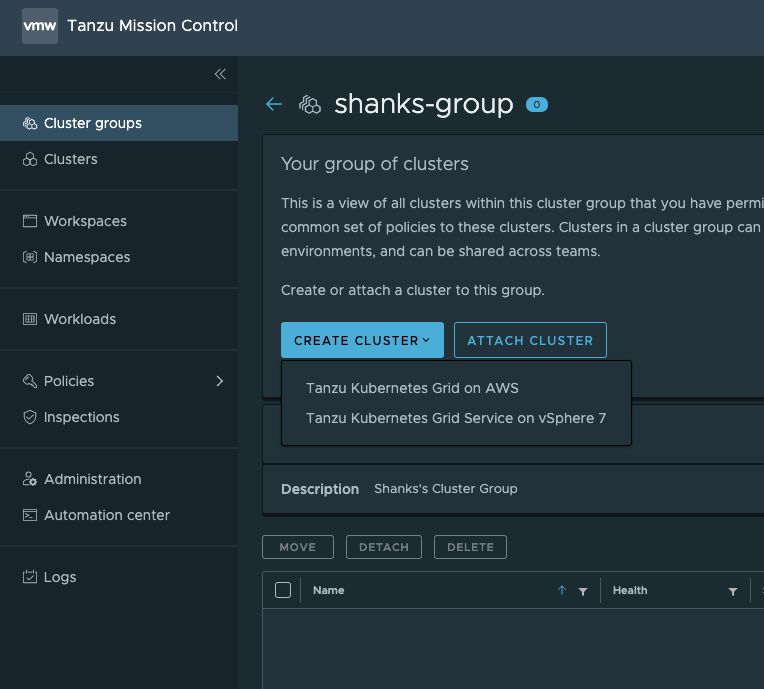The width and height of the screenshot is (764, 689).
Task: Toggle the select-all checkbox in table header
Action: coord(283,590)
